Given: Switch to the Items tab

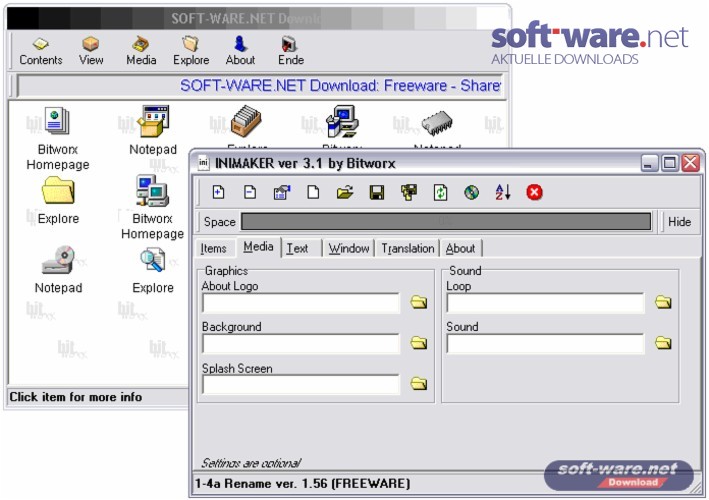Looking at the screenshot, I should 213,248.
